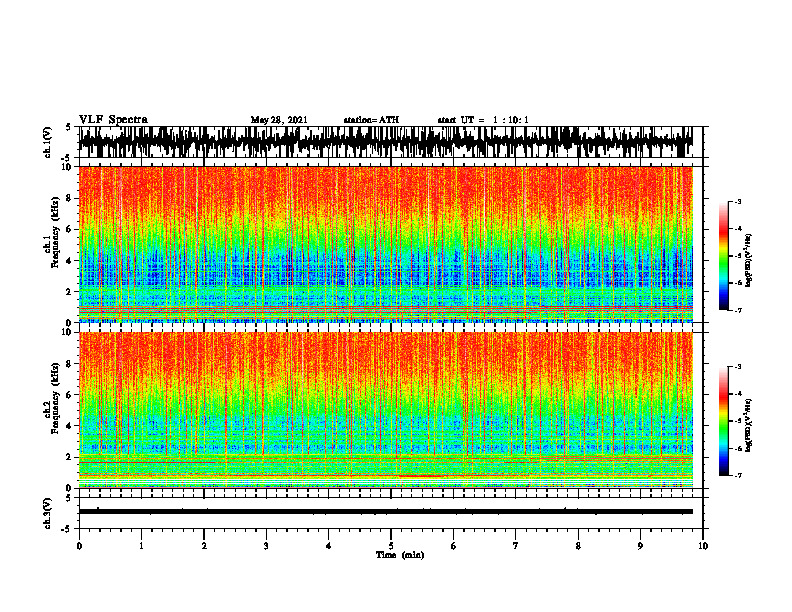The image size is (792, 612).
Task: Click inside the ch.1 spectrogram panel
Action: tap(385, 244)
